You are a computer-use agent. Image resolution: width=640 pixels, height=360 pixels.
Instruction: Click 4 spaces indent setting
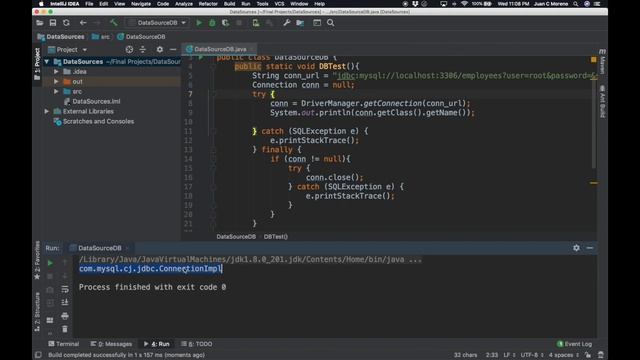(x=563, y=355)
